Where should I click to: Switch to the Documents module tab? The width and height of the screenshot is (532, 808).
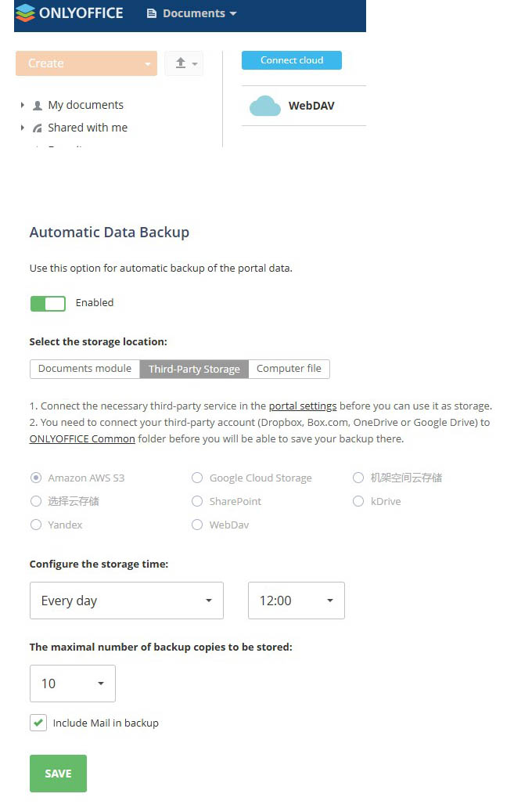pyautogui.click(x=85, y=369)
